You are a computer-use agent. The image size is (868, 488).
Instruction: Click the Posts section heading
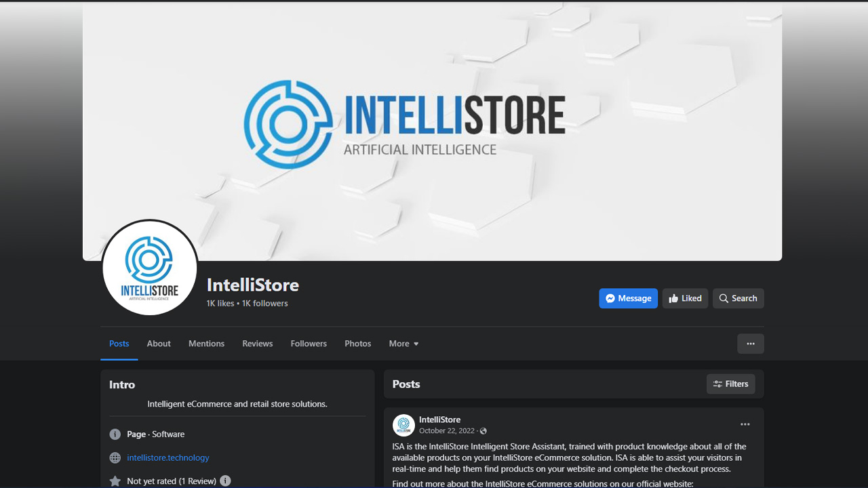406,384
